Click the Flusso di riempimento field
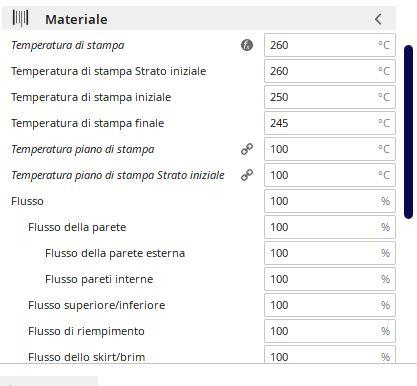 tap(330, 331)
